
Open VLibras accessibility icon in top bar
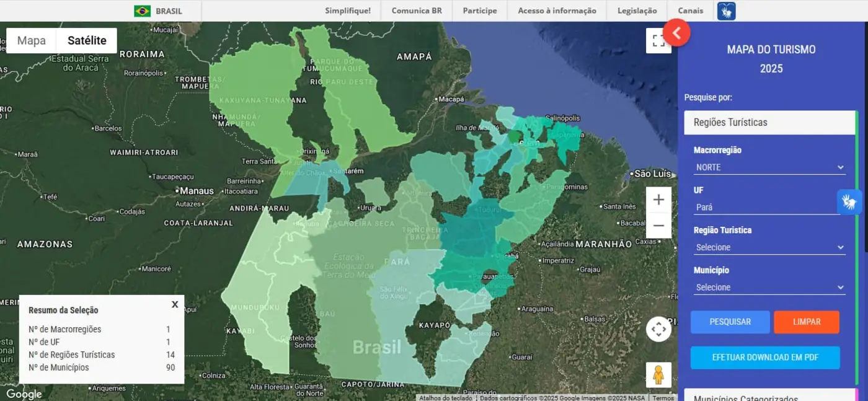point(726,11)
